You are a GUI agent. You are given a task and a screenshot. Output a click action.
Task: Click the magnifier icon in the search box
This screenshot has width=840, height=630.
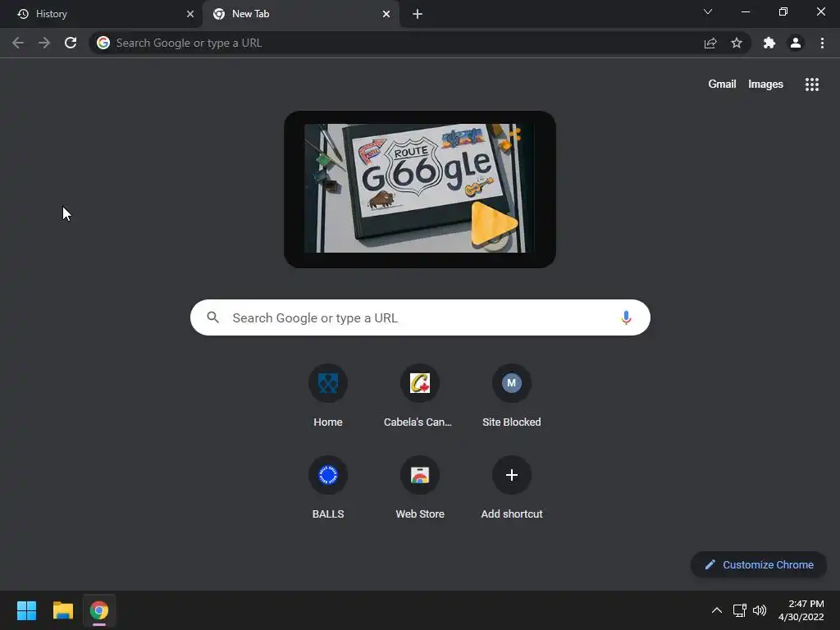point(213,317)
